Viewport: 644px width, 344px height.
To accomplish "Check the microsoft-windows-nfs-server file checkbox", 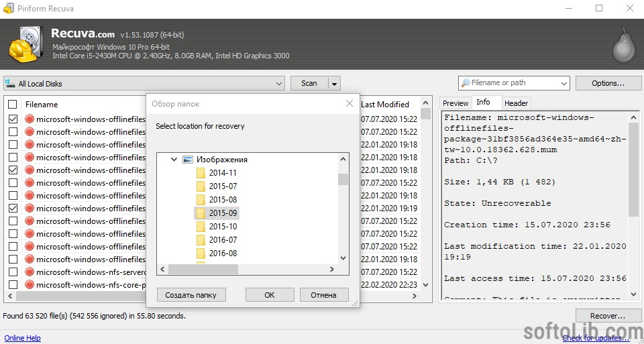I will click(x=13, y=272).
